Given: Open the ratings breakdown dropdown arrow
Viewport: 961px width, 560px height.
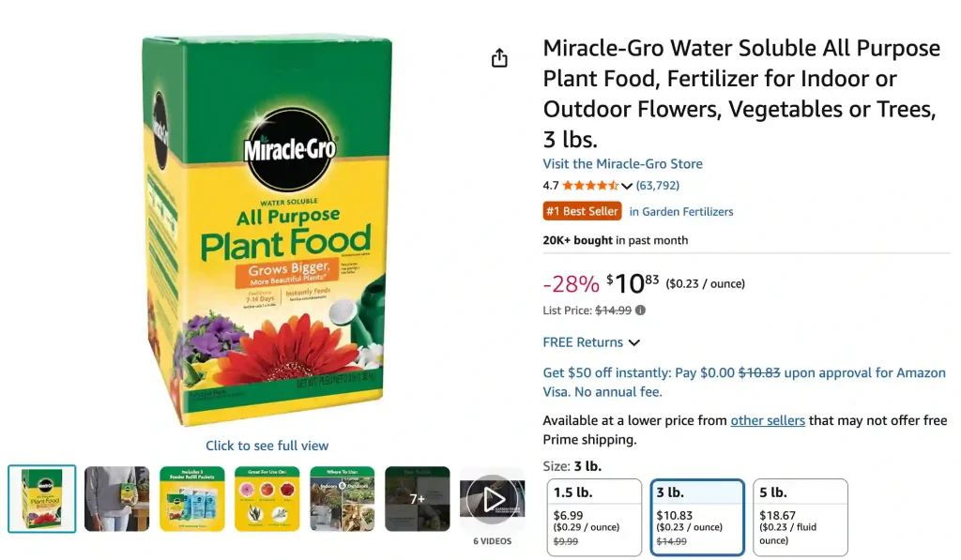Looking at the screenshot, I should tap(626, 186).
